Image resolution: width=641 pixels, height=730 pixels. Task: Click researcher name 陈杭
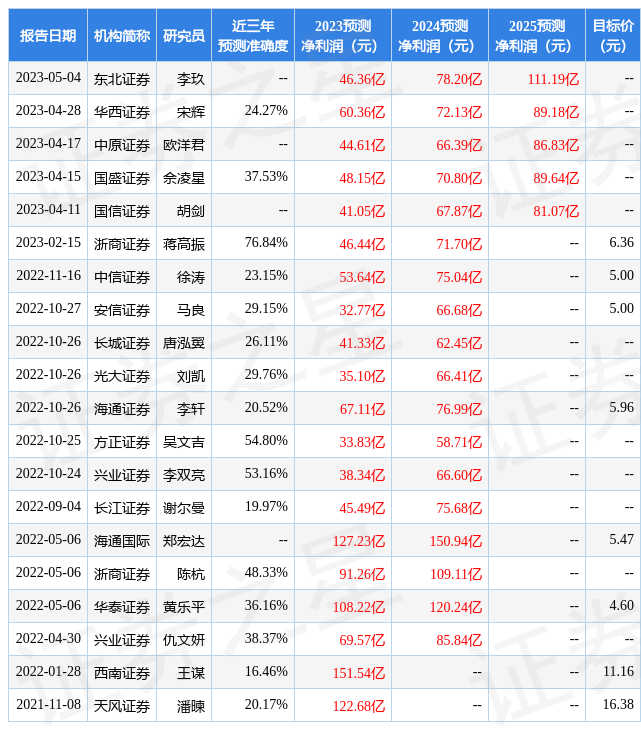pos(190,575)
